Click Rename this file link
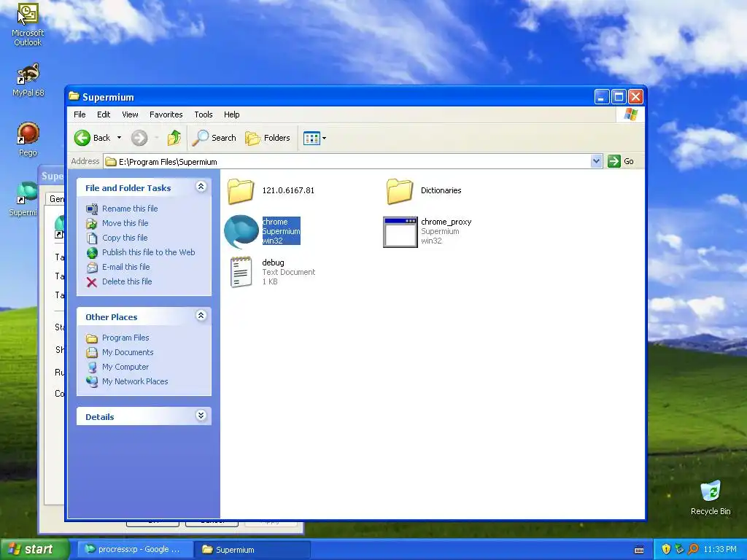This screenshot has height=560, width=747. coord(130,209)
